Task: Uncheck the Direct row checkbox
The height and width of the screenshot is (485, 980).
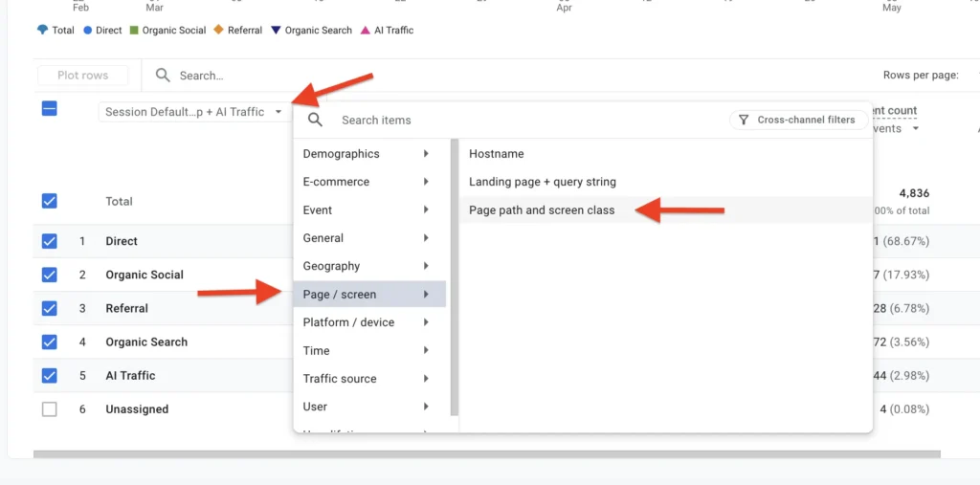Action: 50,241
